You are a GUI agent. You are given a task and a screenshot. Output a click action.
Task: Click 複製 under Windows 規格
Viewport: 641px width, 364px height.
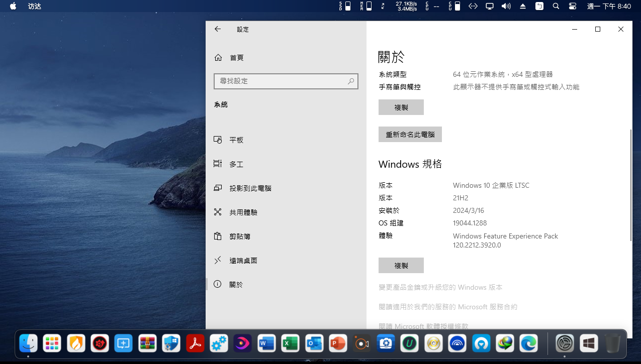[x=401, y=266]
